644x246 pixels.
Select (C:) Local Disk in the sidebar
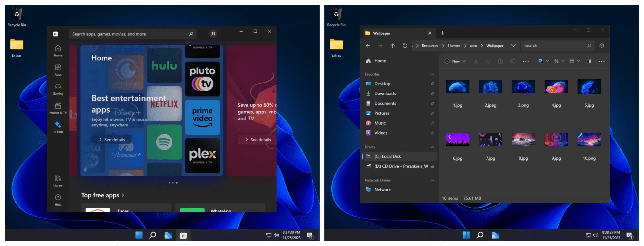(x=399, y=156)
